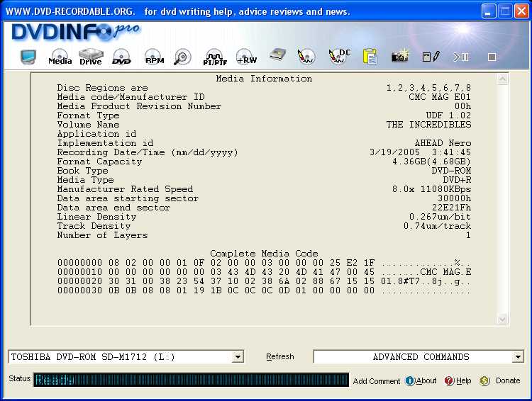Click the 4.36GB(4.68GB) capacity value
This screenshot has height=401, width=532.
tap(431, 162)
